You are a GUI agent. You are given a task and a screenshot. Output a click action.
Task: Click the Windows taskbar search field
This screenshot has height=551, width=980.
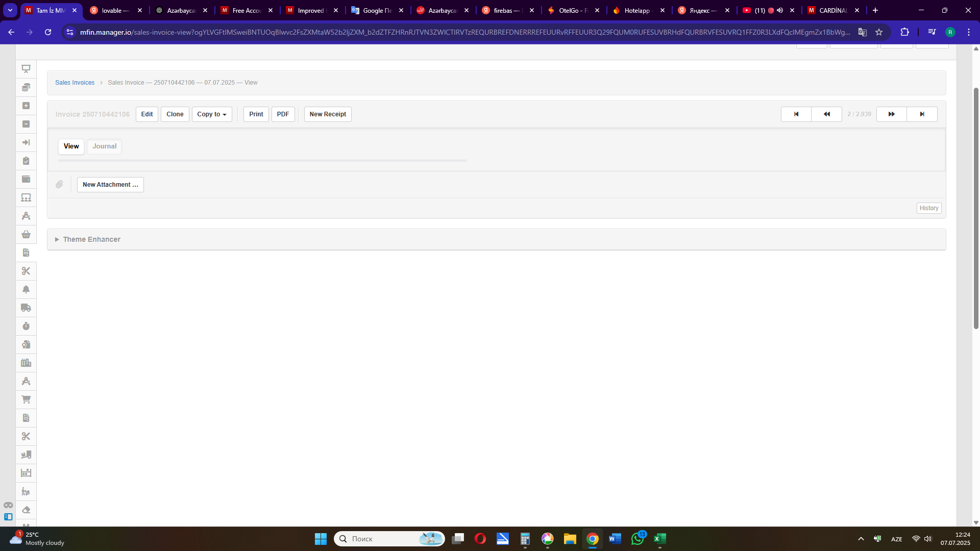tap(383, 539)
